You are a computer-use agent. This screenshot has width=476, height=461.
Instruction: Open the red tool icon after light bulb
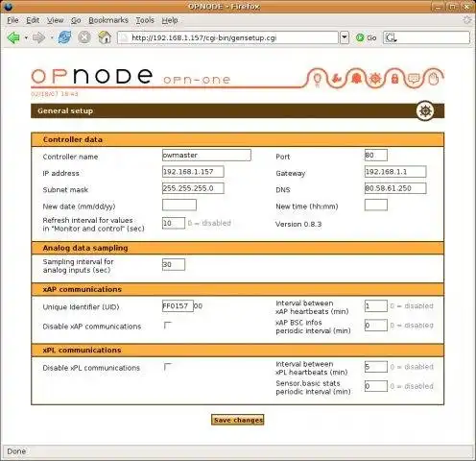(337, 78)
